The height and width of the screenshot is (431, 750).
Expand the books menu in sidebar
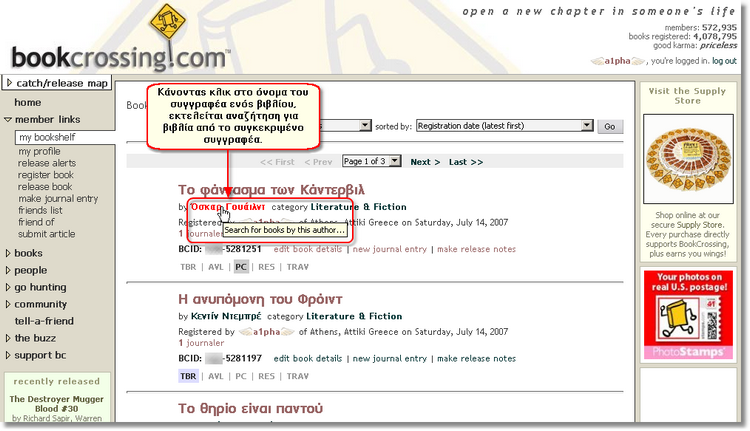click(28, 253)
